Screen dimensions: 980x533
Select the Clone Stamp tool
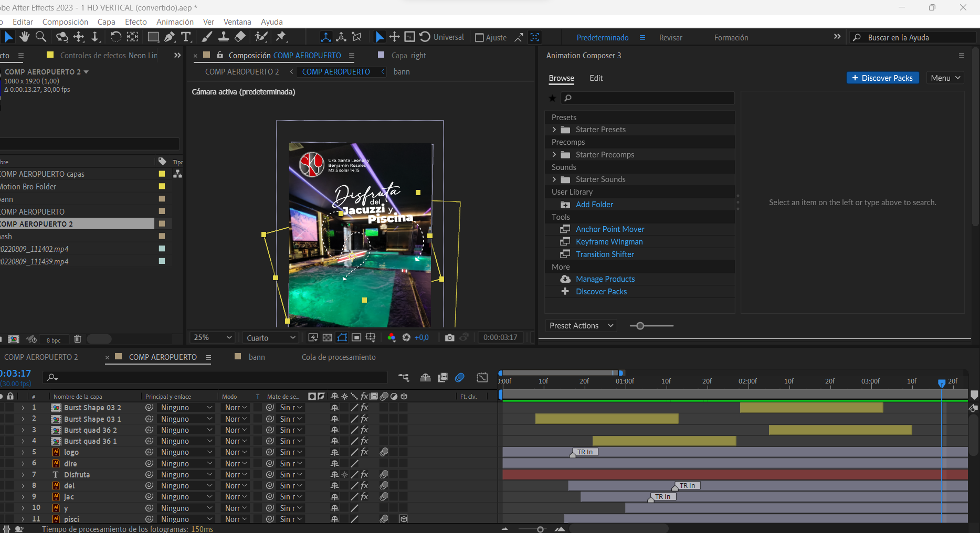click(x=223, y=37)
